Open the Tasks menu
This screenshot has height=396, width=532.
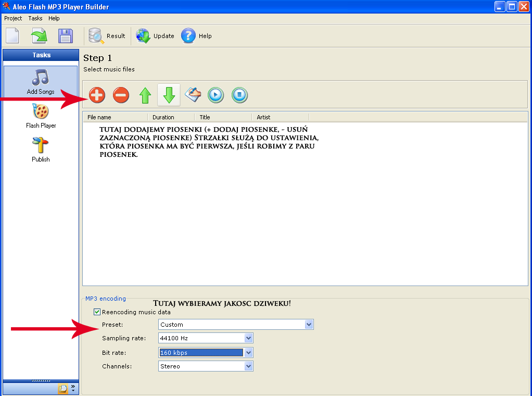(x=35, y=18)
